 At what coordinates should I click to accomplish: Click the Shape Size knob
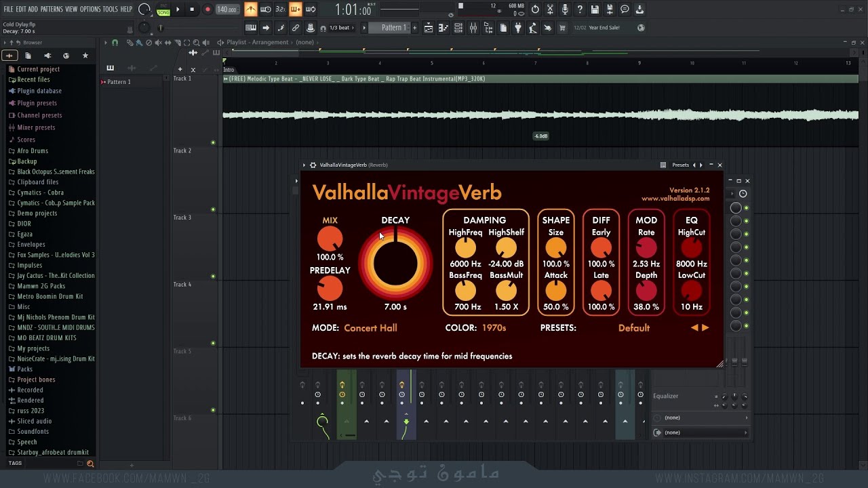[x=555, y=248]
